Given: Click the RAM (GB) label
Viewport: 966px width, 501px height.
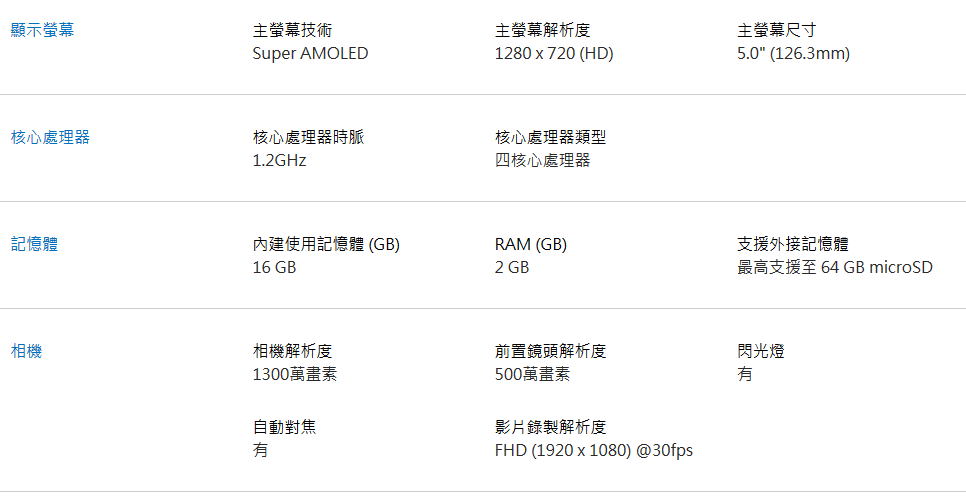Looking at the screenshot, I should tap(531, 245).
